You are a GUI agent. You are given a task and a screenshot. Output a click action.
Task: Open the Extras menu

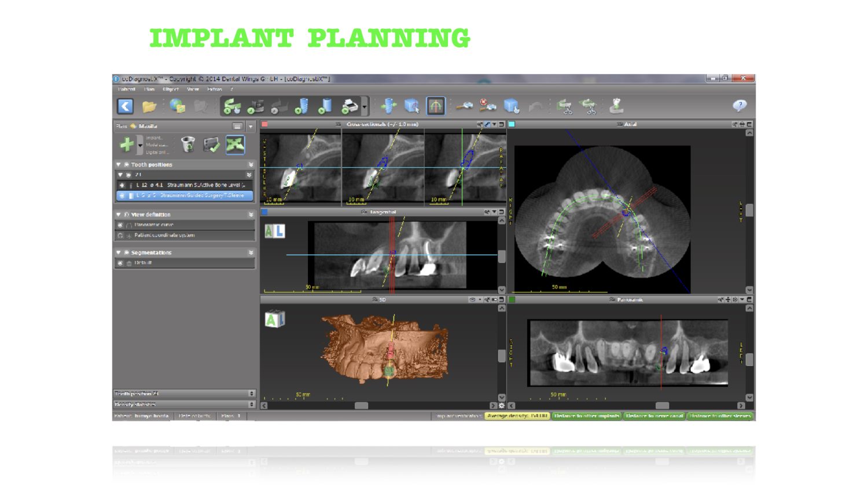[x=214, y=90]
